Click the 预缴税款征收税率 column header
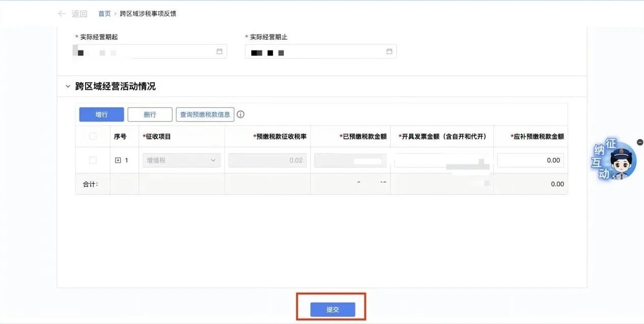Screen dimensions: 644x324 (x=280, y=137)
